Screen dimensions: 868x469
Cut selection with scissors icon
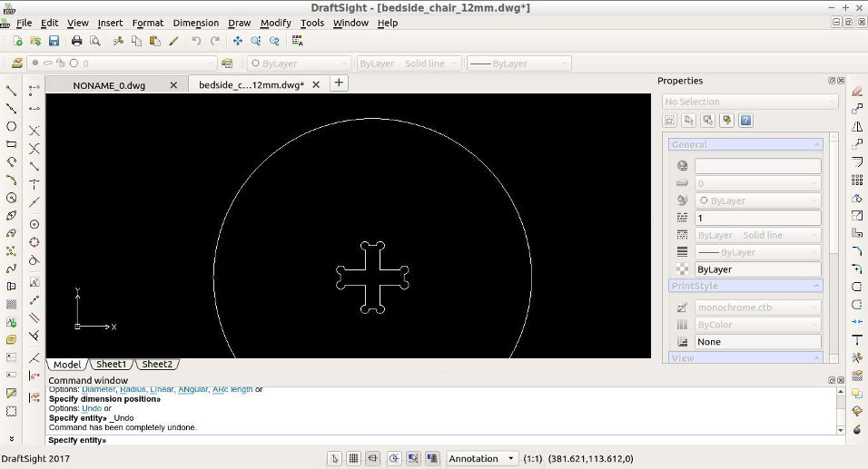pos(118,41)
